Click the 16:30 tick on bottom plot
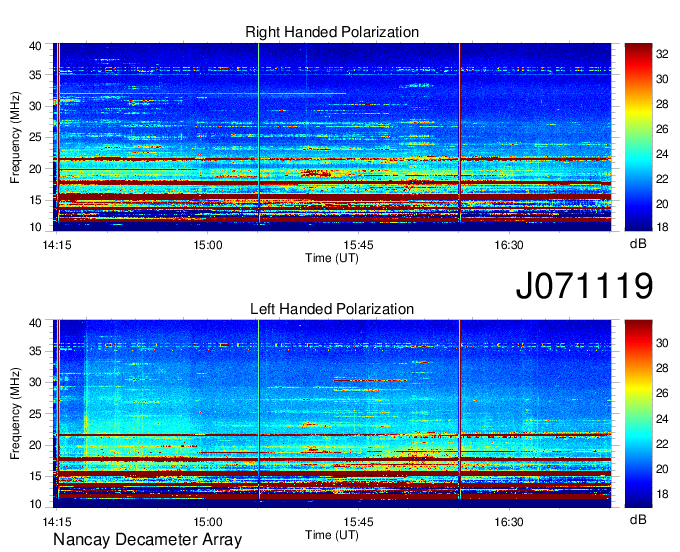 pyautogui.click(x=509, y=522)
